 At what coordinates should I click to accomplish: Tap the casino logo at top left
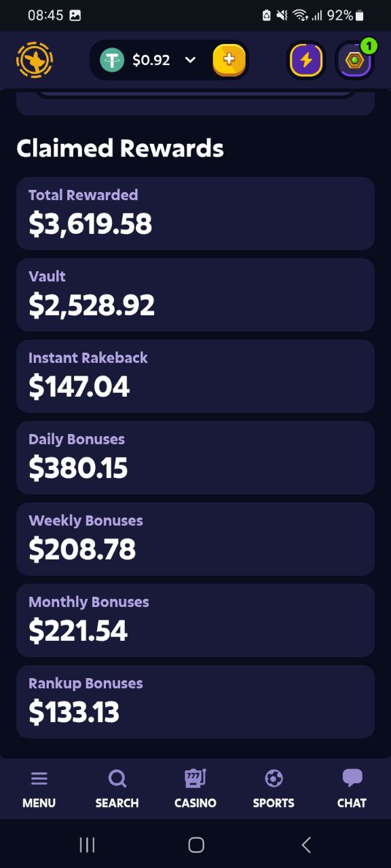[35, 60]
